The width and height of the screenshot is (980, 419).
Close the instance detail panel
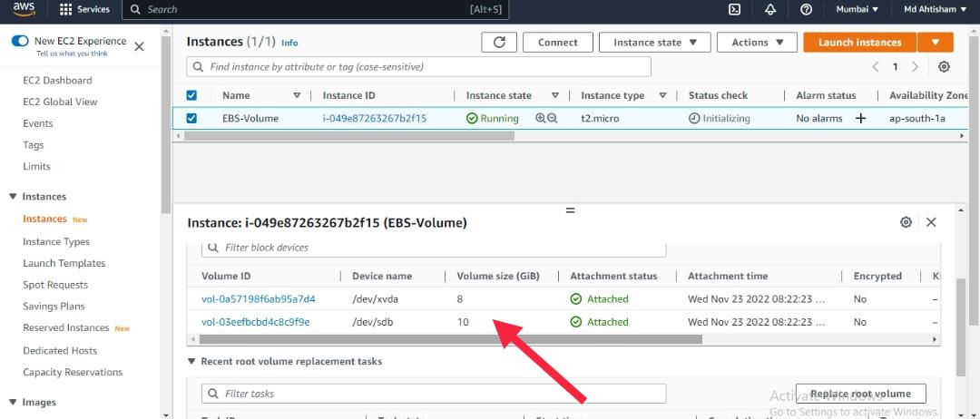[x=931, y=222]
